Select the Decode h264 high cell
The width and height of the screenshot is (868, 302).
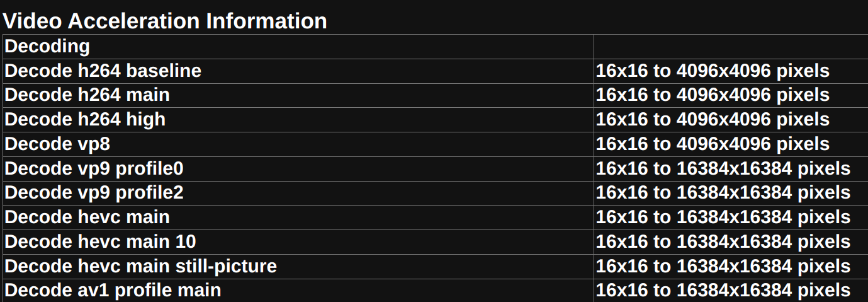click(298, 119)
